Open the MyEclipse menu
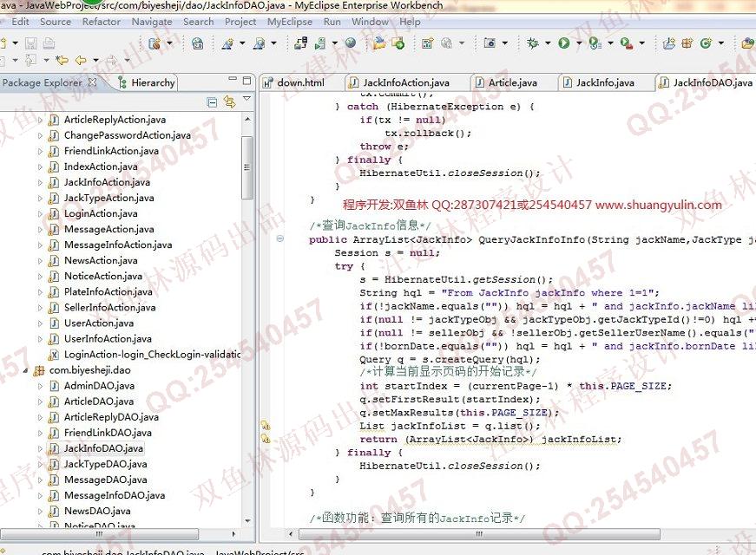 [x=290, y=22]
